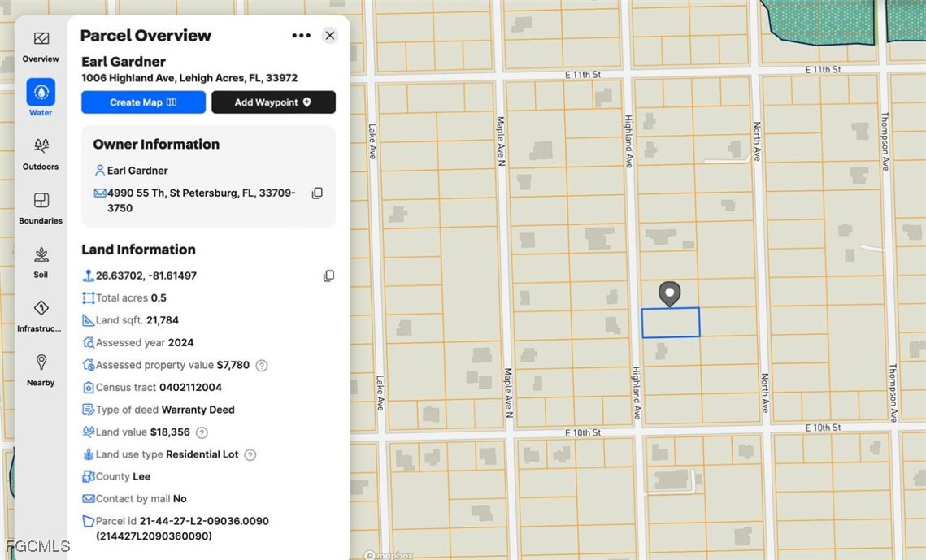This screenshot has width=926, height=560.
Task: Open the Overview sidebar tab
Action: [41, 46]
